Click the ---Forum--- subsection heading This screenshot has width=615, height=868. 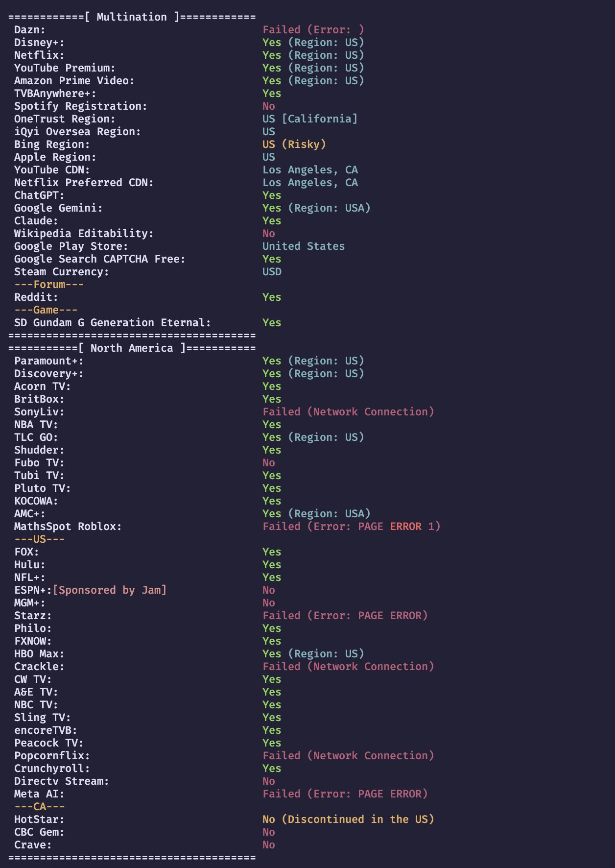[49, 285]
